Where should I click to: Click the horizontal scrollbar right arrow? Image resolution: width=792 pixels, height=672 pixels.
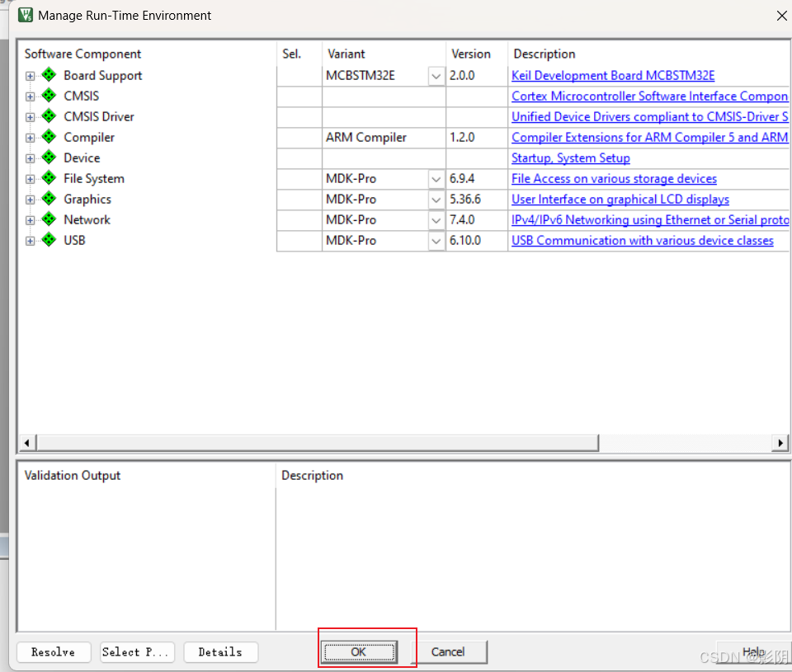pyautogui.click(x=781, y=443)
